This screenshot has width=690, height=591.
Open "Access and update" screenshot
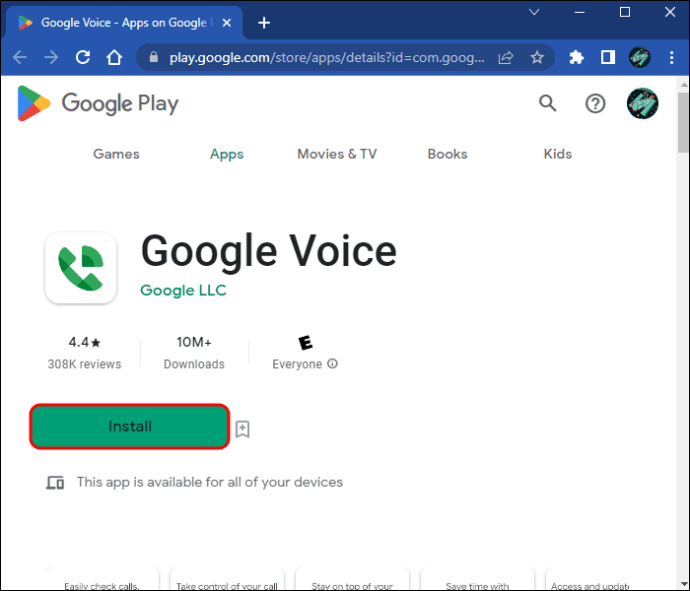tap(590, 579)
